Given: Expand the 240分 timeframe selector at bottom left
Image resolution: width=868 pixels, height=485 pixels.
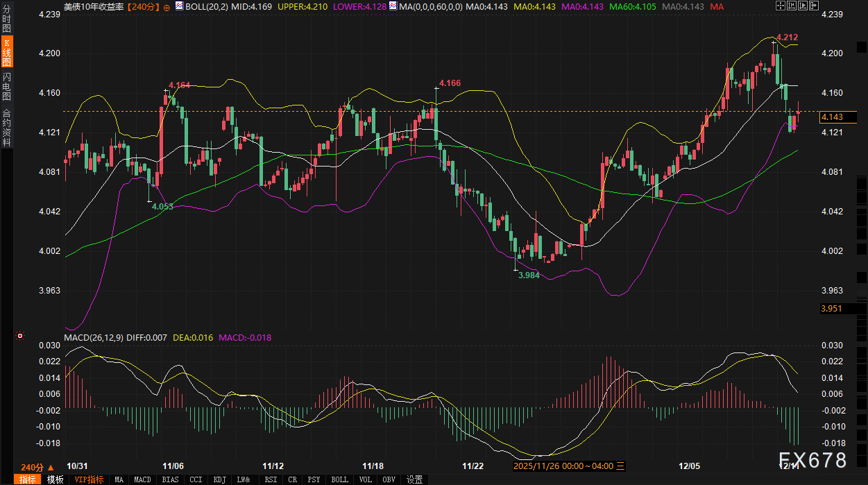Looking at the screenshot, I should coord(37,467).
